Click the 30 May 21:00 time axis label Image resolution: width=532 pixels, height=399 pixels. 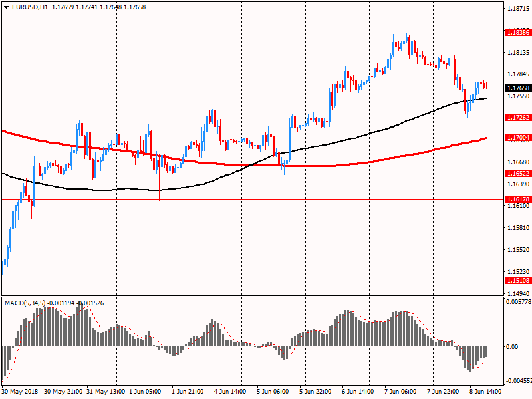63,392
